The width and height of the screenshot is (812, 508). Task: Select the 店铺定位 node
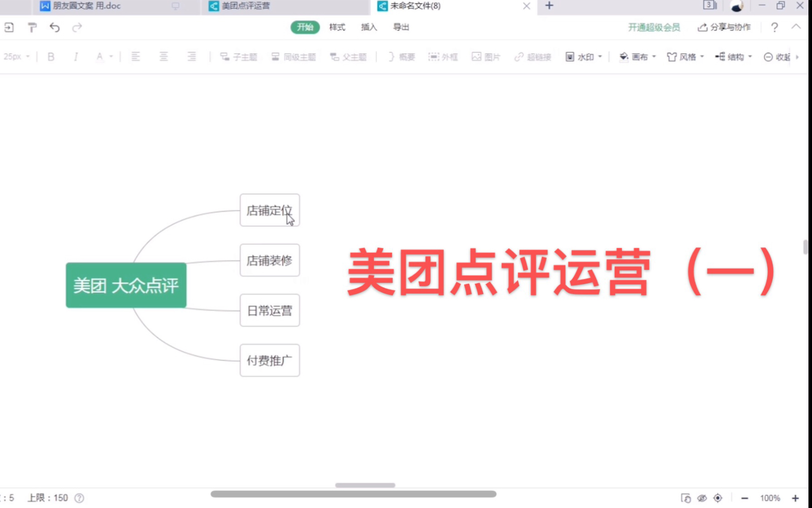click(269, 210)
